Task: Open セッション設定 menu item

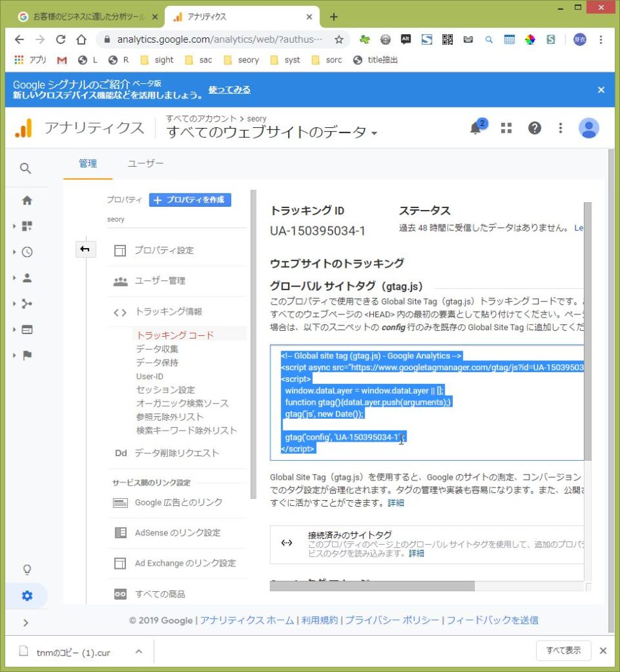Action: 165,390
